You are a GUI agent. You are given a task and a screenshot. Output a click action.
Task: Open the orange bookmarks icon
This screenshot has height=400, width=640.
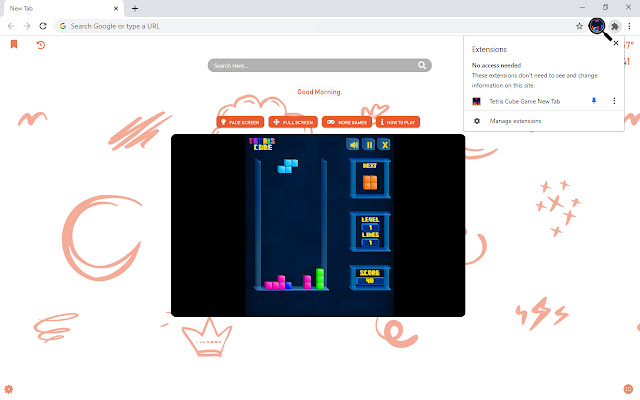pyautogui.click(x=14, y=44)
